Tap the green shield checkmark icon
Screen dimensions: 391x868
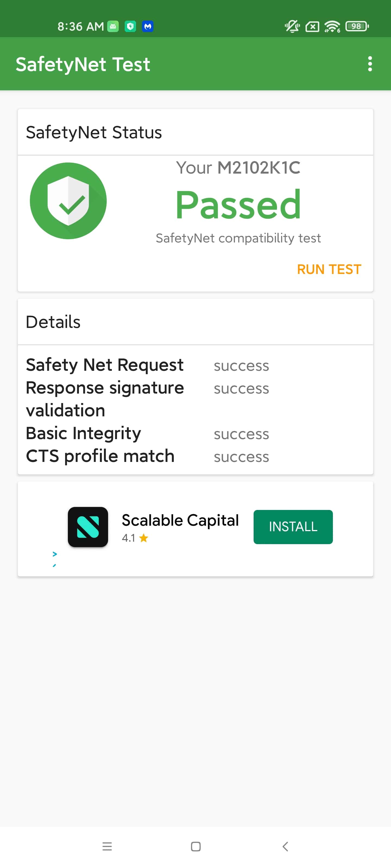click(68, 201)
